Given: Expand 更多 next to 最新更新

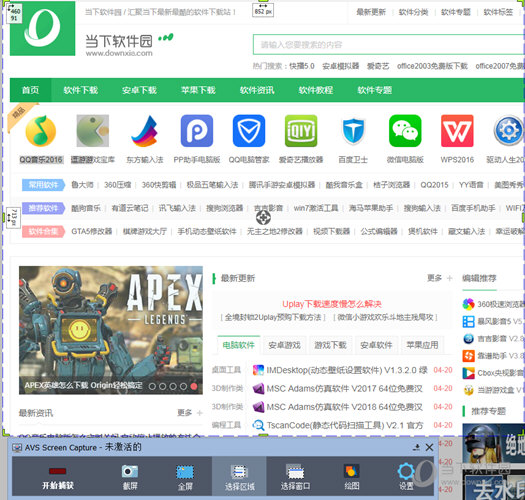Looking at the screenshot, I should [x=439, y=278].
